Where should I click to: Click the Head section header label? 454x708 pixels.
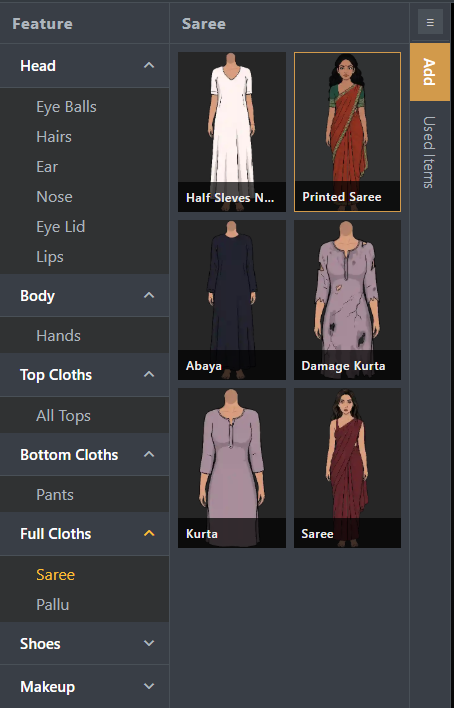pos(38,66)
